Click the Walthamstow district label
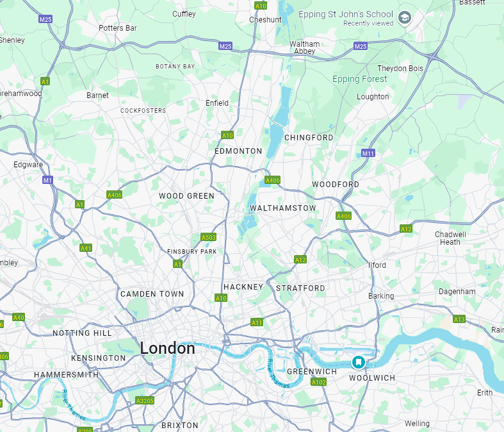504x432 pixels. (x=283, y=208)
